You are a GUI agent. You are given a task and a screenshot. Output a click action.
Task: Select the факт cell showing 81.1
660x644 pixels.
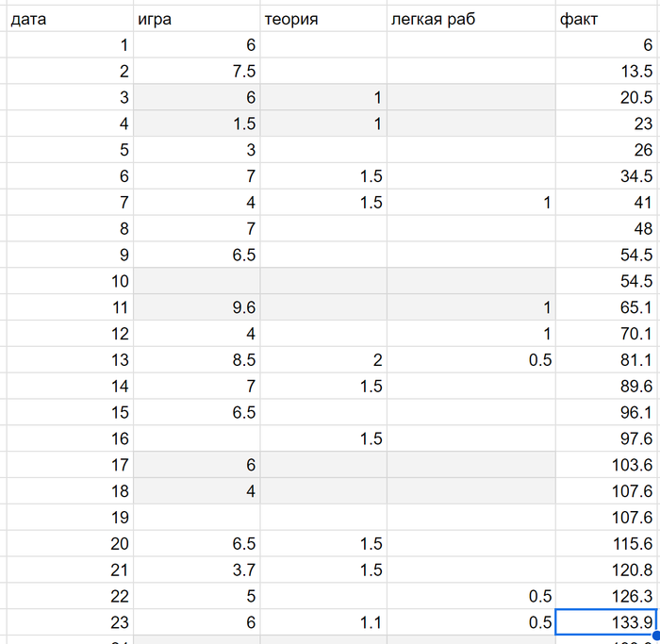(606, 359)
